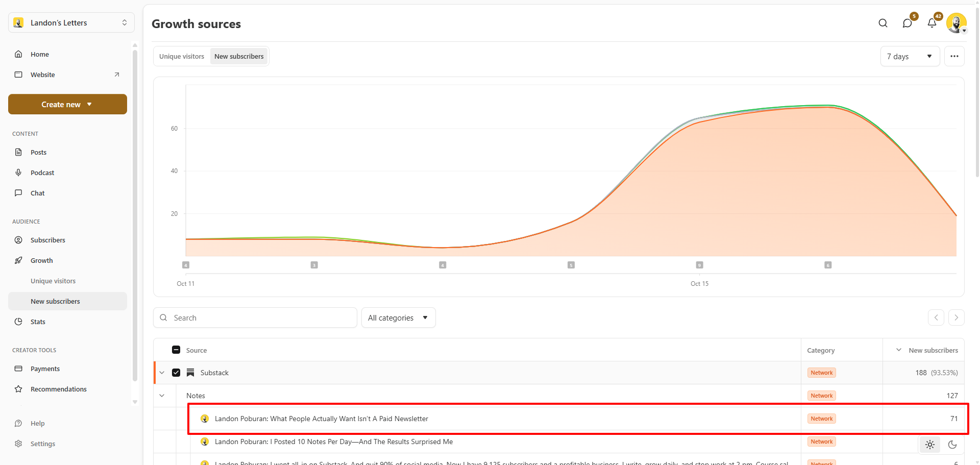Open notifications bell icon with badge 42
980x465 pixels.
pos(932,23)
